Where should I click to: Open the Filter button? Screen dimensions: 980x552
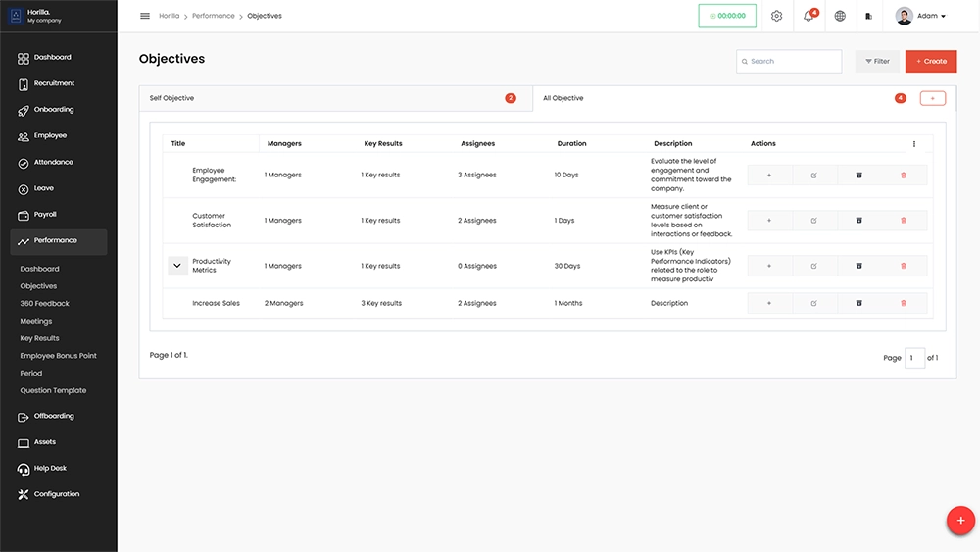click(x=877, y=61)
